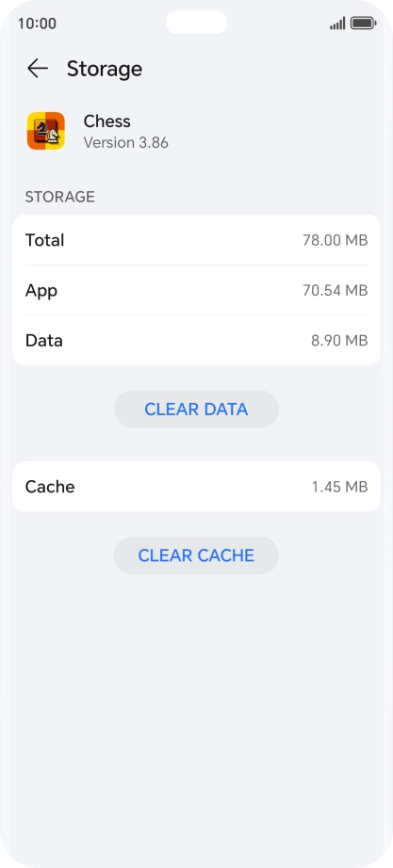Select the Cache row
Screen dimensions: 393x868
tap(196, 487)
